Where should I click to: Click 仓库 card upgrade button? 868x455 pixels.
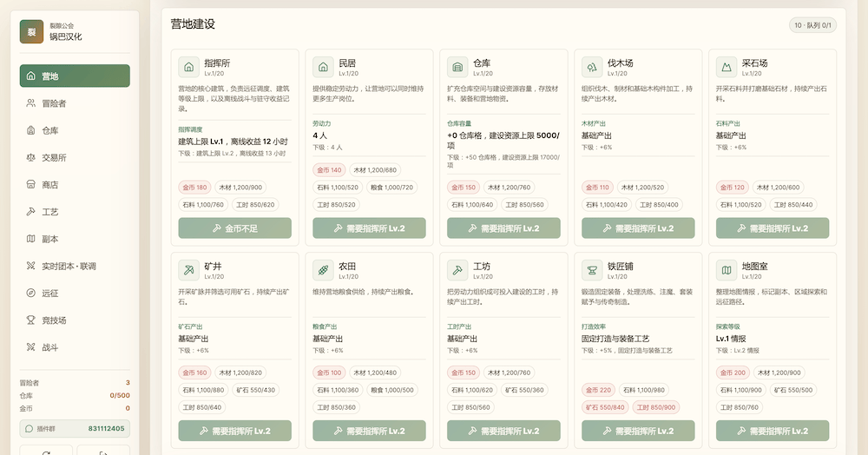[503, 228]
